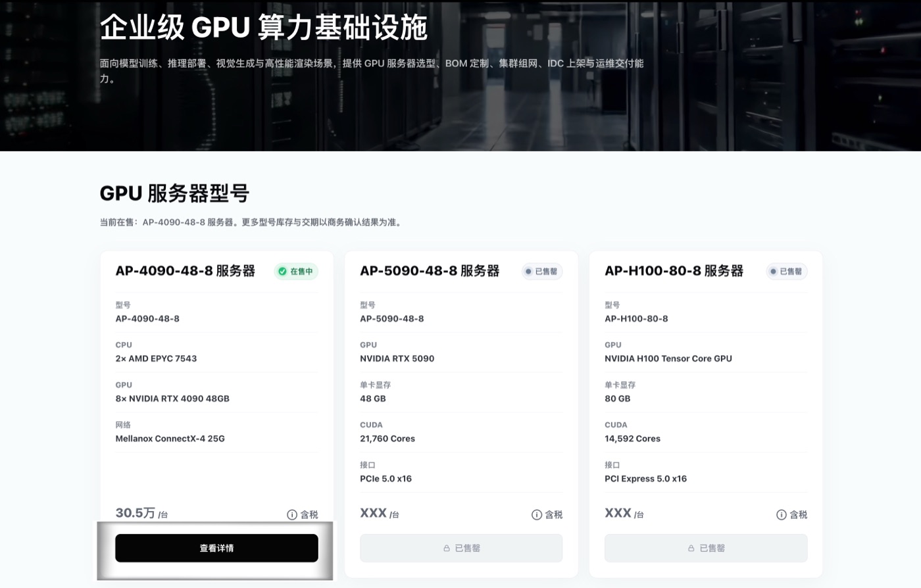This screenshot has width=921, height=588.
Task: Click the NVIDIA H100 Tensor Core GPU value
Action: [x=668, y=358]
